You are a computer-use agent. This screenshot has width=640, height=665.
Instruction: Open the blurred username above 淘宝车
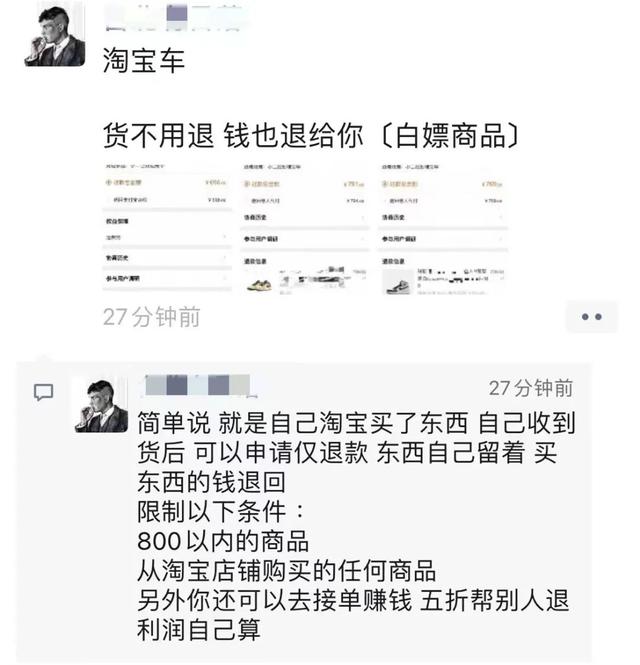(x=176, y=18)
